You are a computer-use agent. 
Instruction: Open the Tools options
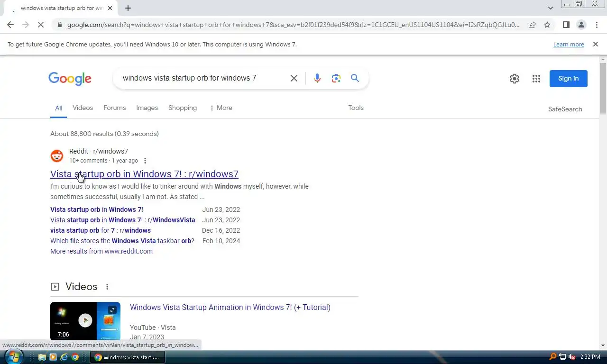coord(356,108)
